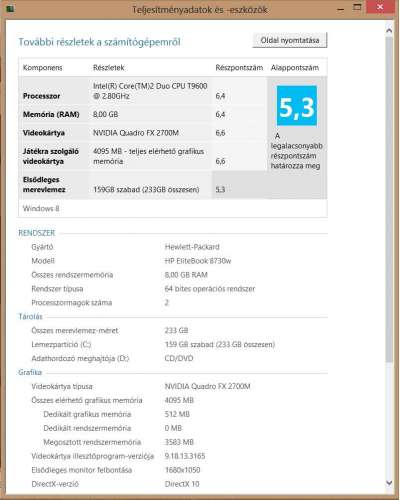400x500 pixels.
Task: Click the Hewlett-Packard manufacturer value
Action: pos(192,247)
